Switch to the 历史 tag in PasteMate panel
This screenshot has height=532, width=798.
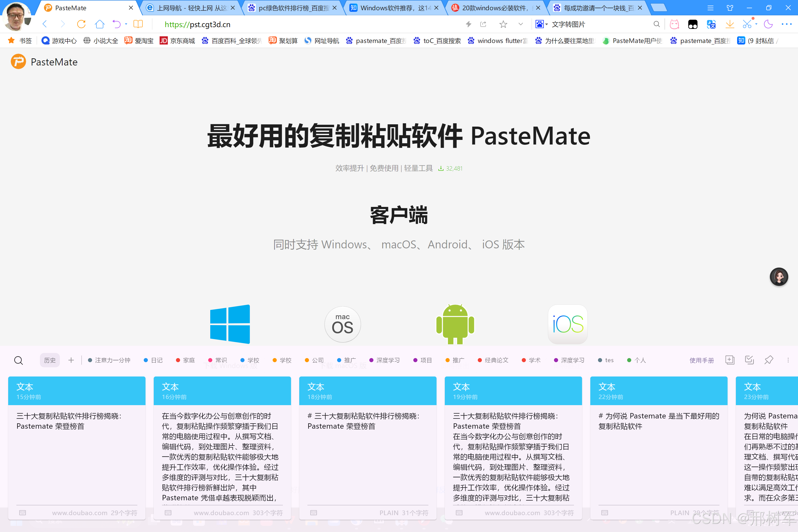point(50,360)
